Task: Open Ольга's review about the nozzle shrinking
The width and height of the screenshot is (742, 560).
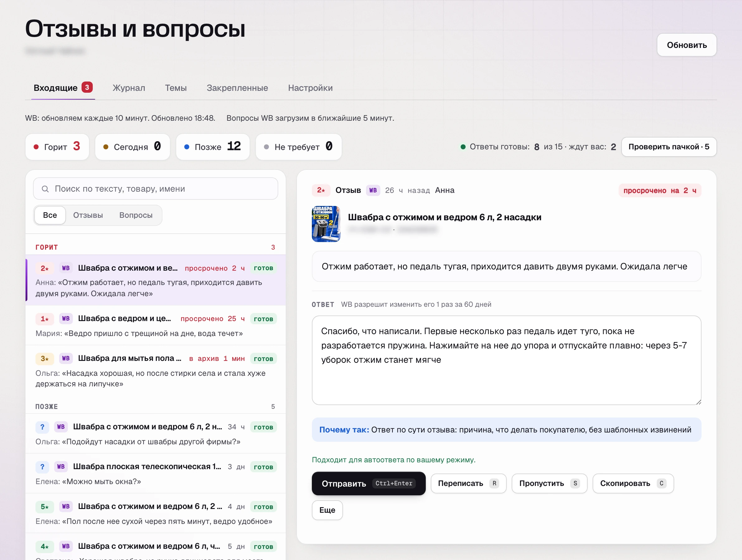Action: coord(156,370)
